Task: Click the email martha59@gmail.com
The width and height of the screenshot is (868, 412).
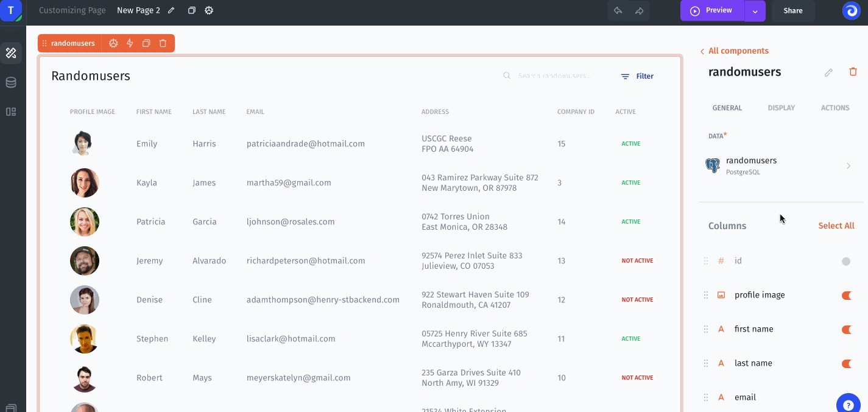Action: (289, 183)
